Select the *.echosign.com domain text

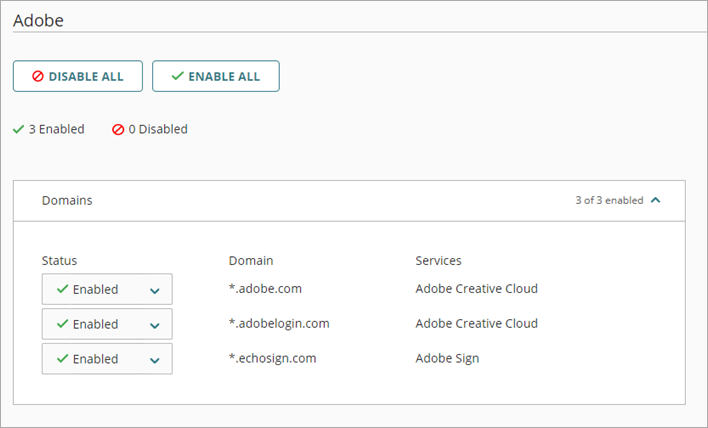pos(271,358)
